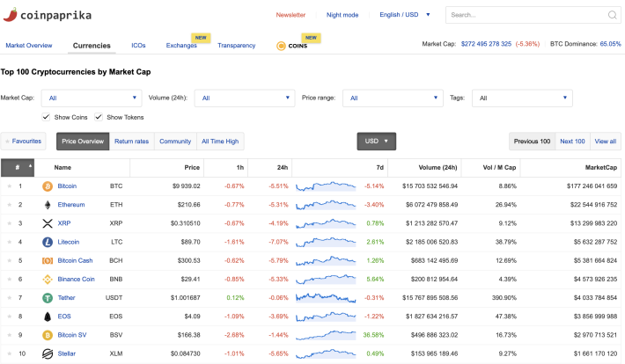This screenshot has height=364, width=625.
Task: Open the Volume (24h) filter dropdown
Action: coord(245,98)
